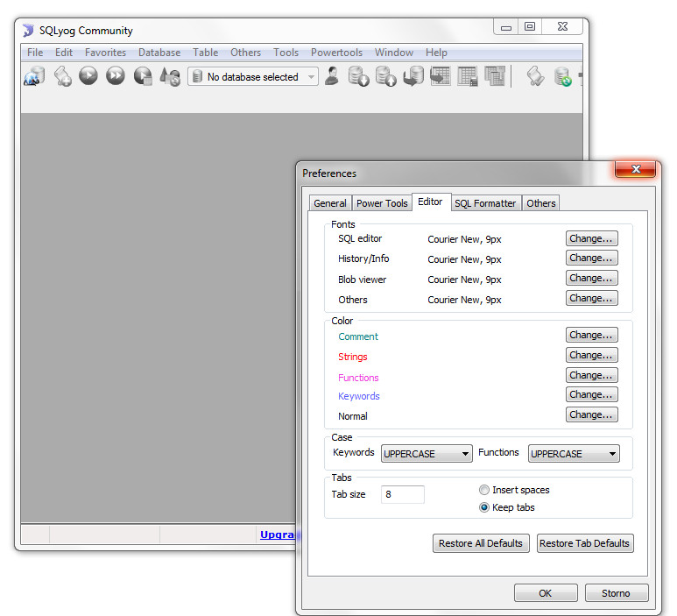This screenshot has height=616, width=677.
Task: Open the Table menu
Action: [205, 53]
